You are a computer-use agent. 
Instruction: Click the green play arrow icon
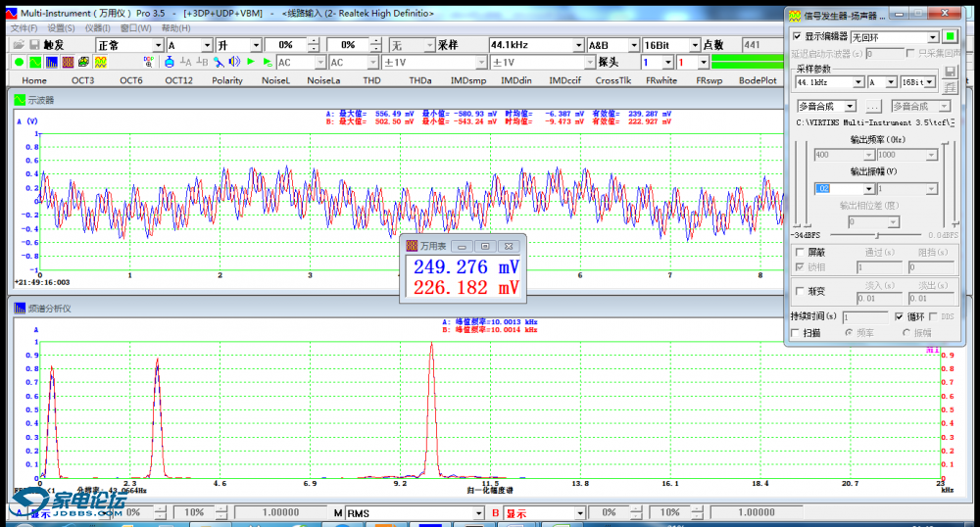coord(251,62)
